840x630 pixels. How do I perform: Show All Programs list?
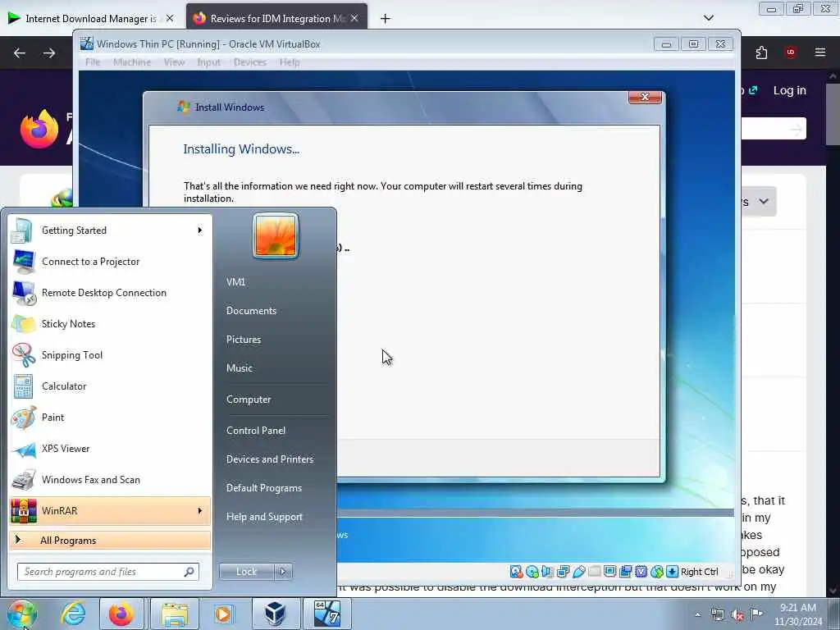point(110,541)
